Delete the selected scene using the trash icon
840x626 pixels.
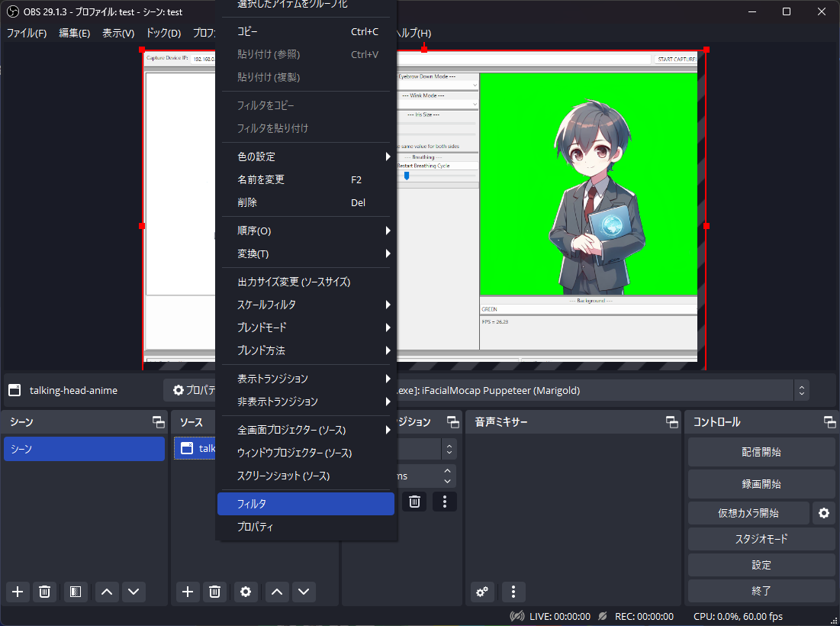coord(44,592)
